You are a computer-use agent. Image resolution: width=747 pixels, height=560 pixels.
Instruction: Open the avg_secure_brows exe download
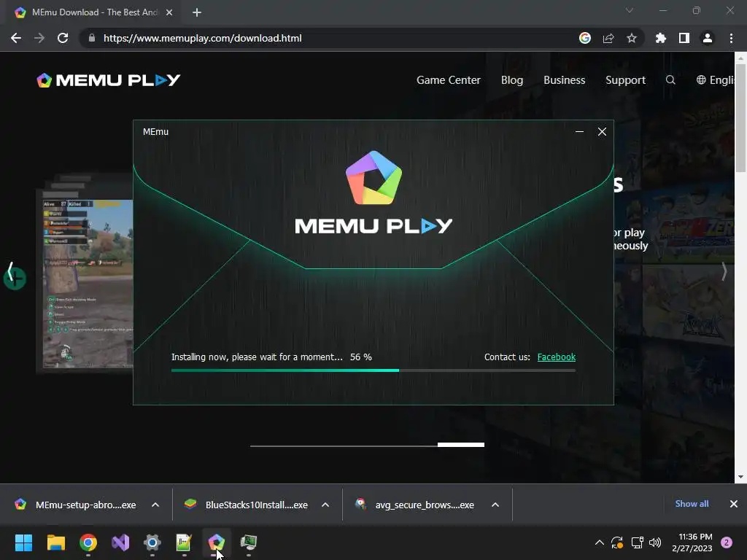pyautogui.click(x=415, y=505)
